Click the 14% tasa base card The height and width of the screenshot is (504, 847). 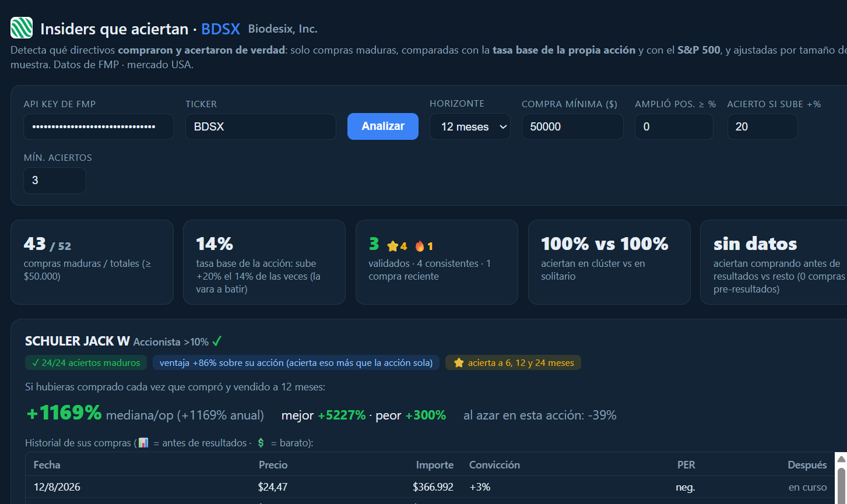pyautogui.click(x=264, y=262)
